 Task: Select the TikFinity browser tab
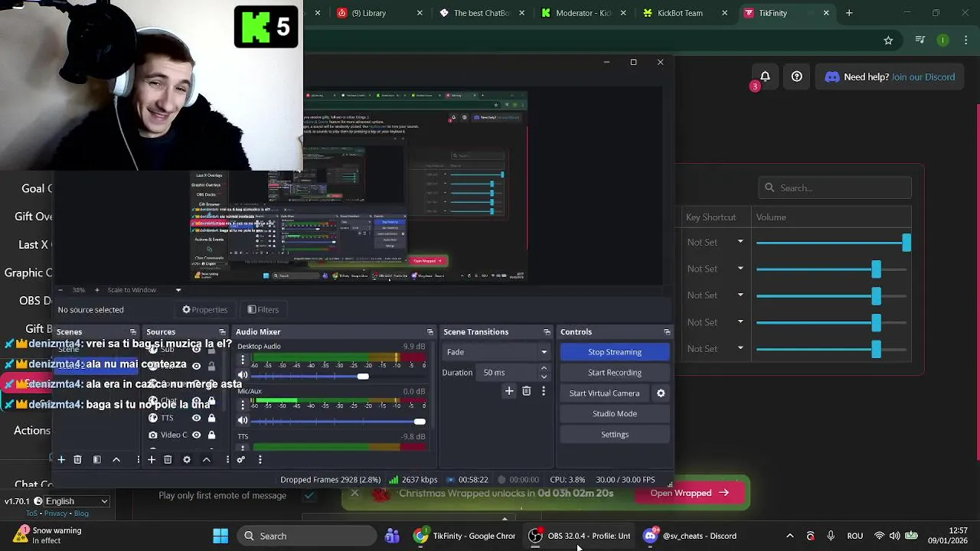(787, 13)
